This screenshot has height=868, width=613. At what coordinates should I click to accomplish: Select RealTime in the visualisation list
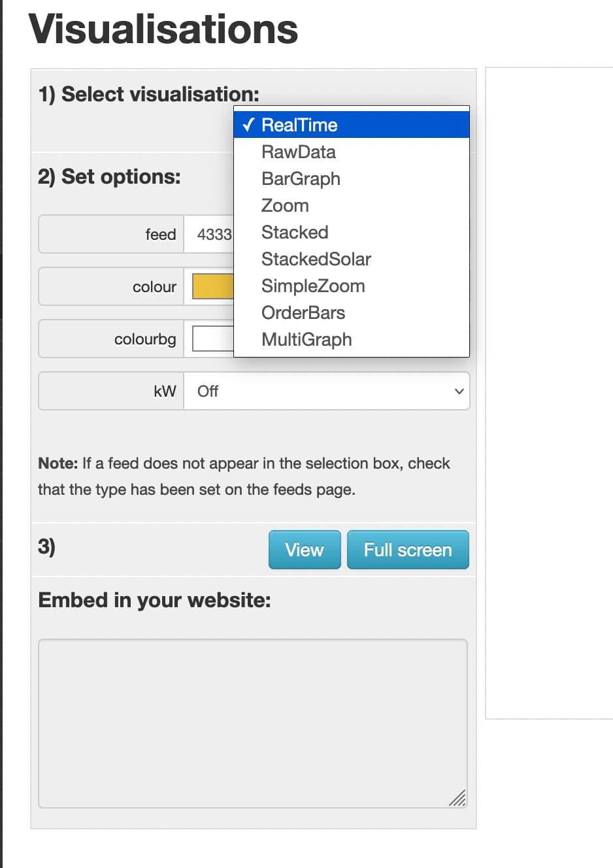299,125
